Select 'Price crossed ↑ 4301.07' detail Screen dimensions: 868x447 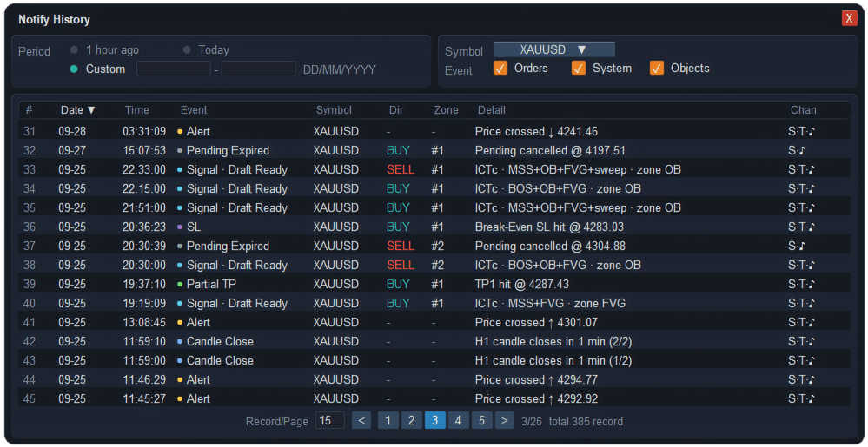536,322
